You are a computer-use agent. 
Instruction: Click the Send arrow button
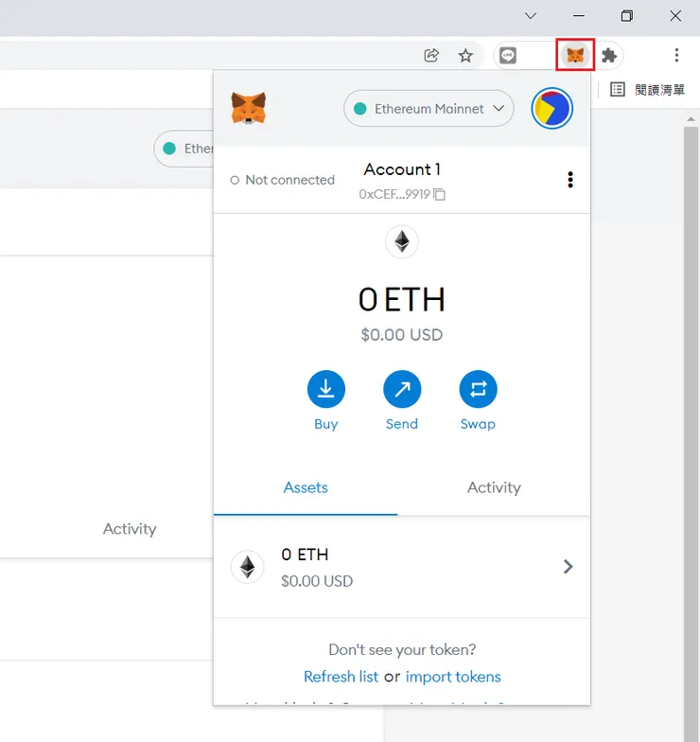(402, 389)
